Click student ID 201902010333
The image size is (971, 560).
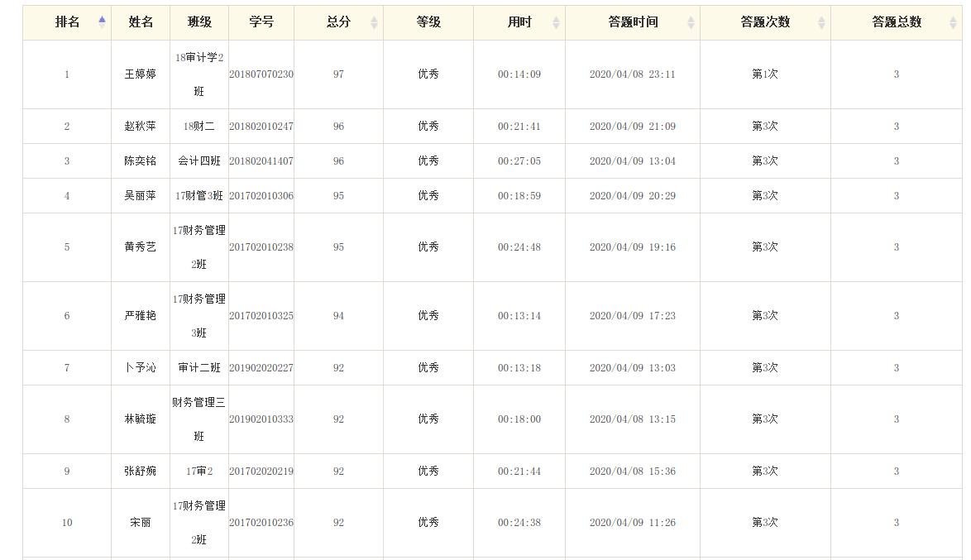point(261,419)
